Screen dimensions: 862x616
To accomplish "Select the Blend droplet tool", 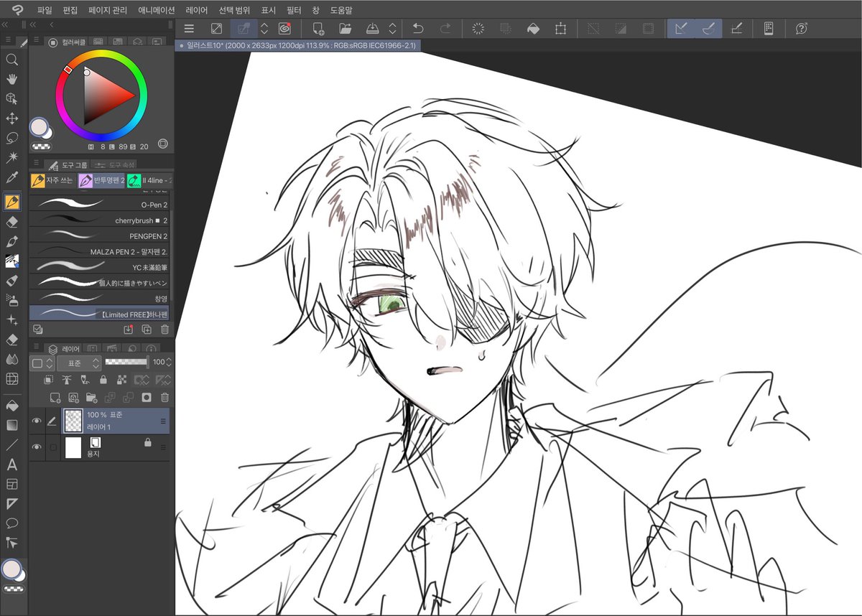I will coord(12,358).
